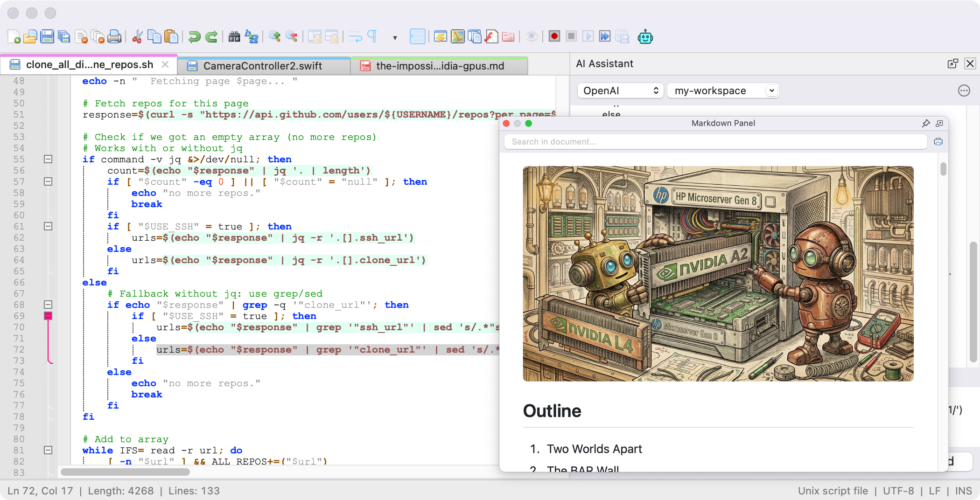This screenshot has width=980, height=500.
Task: Open the OpenAI provider dropdown
Action: 620,90
